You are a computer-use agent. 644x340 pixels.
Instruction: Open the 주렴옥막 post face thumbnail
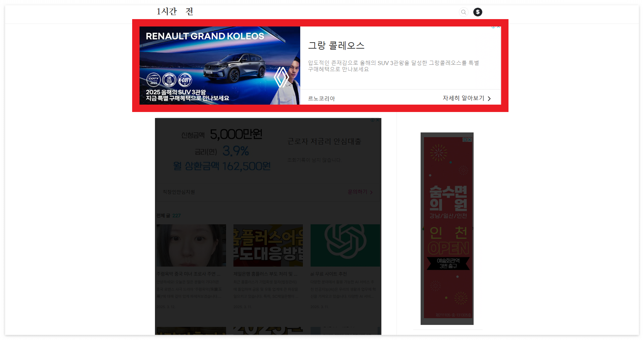point(191,245)
